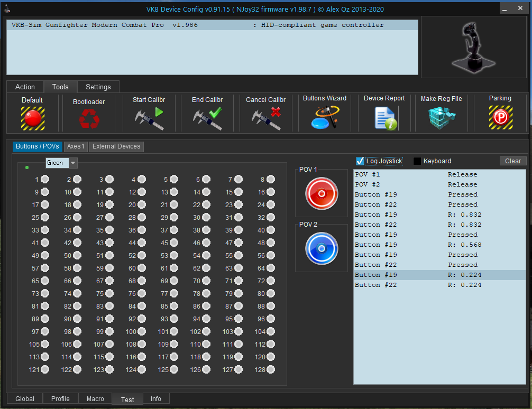The height and width of the screenshot is (409, 532).
Task: Select the 'Button #22 R: 0.832' log row
Action: point(439,225)
